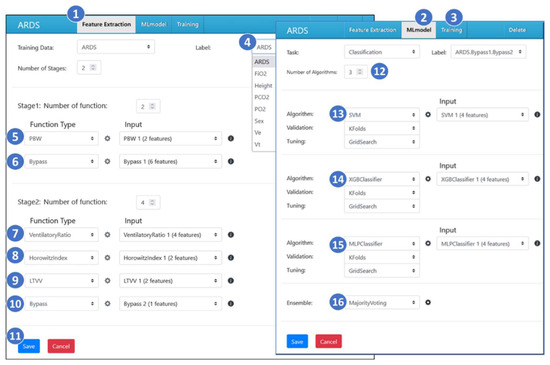The width and height of the screenshot is (550, 365).
Task: Open the Task Classification dropdown
Action: point(382,52)
